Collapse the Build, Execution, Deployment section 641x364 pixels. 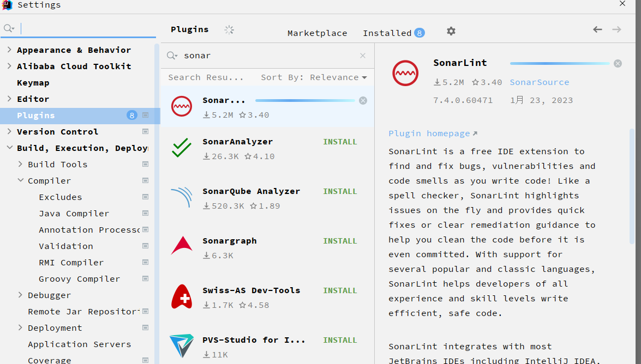click(9, 148)
